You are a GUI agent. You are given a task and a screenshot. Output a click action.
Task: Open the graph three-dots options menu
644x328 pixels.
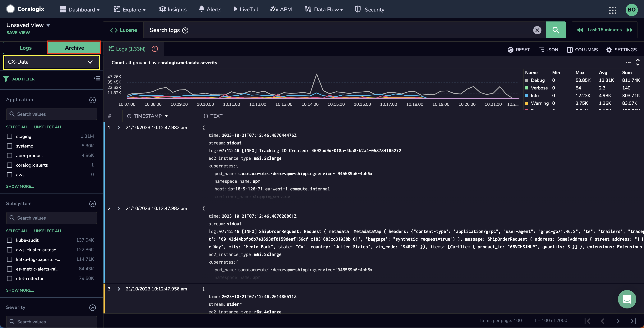click(628, 62)
